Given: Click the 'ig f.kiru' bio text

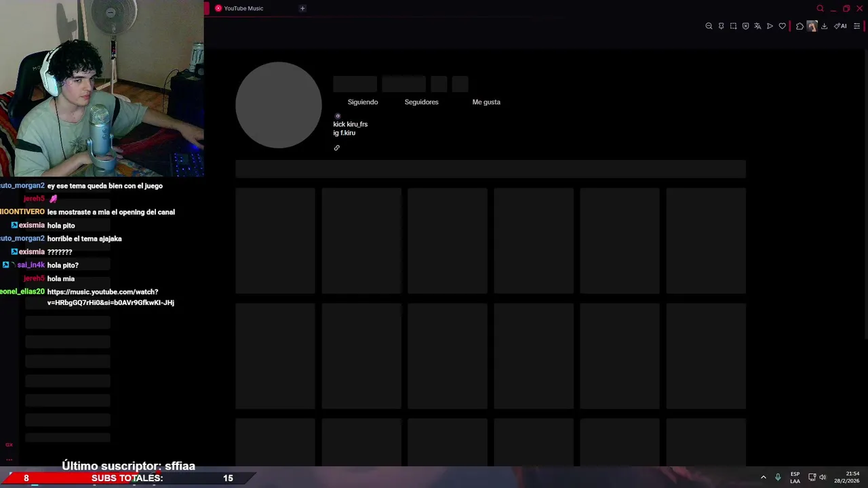Looking at the screenshot, I should 344,133.
